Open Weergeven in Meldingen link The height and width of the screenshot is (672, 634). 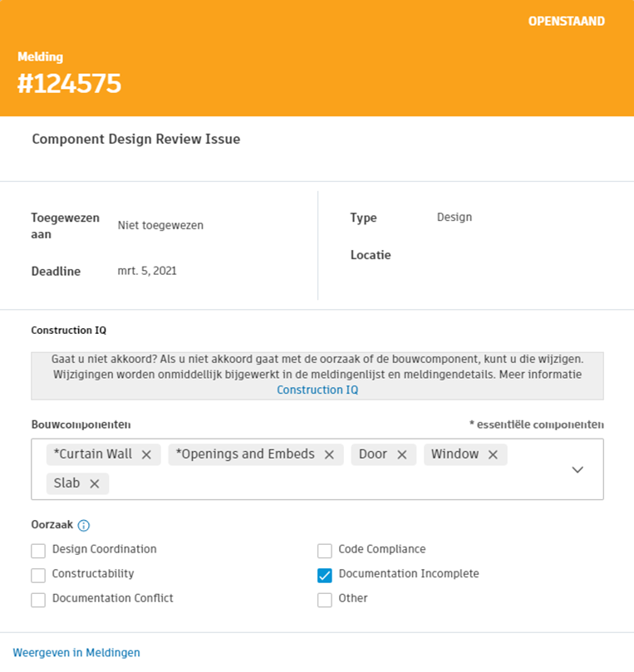pos(76,653)
